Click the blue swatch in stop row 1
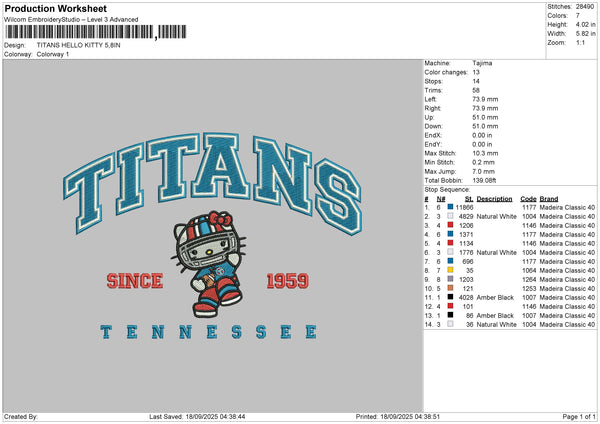 (450, 207)
